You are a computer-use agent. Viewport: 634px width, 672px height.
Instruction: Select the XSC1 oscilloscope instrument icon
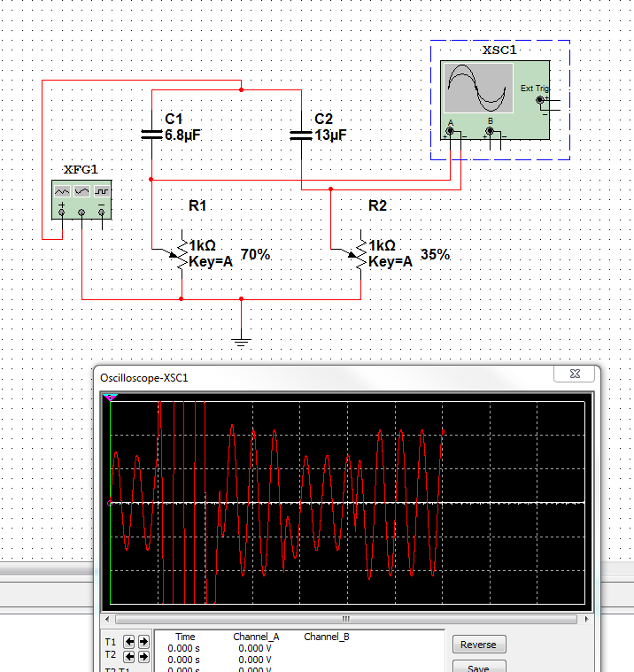click(495, 100)
